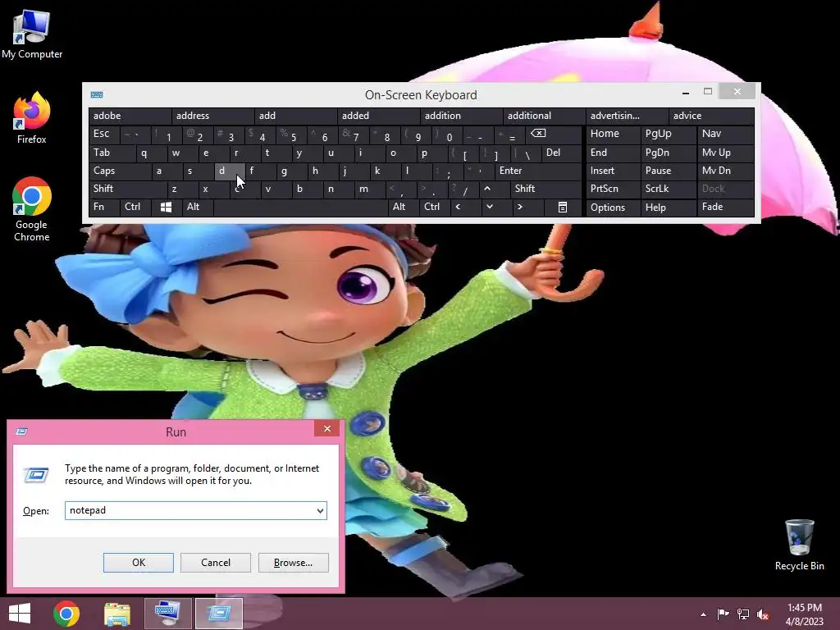The height and width of the screenshot is (630, 840).
Task: Choose the 'added' text prediction
Action: [378, 116]
